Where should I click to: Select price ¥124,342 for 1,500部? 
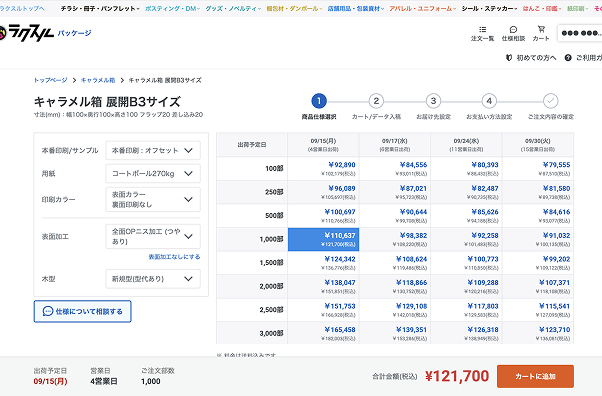[x=323, y=263]
